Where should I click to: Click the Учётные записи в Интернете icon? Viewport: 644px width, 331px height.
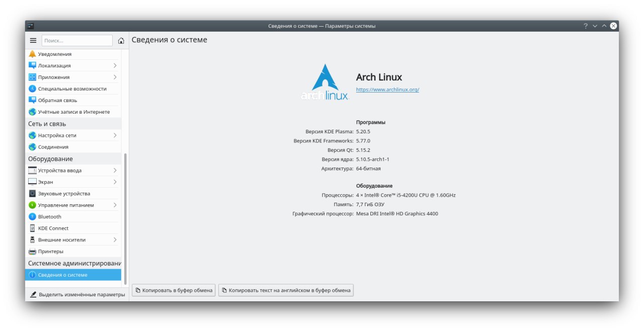point(32,112)
